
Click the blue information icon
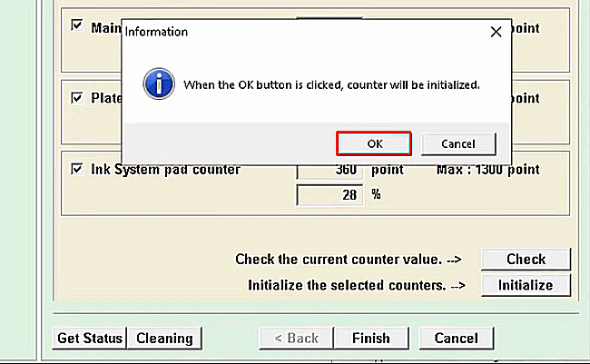159,84
